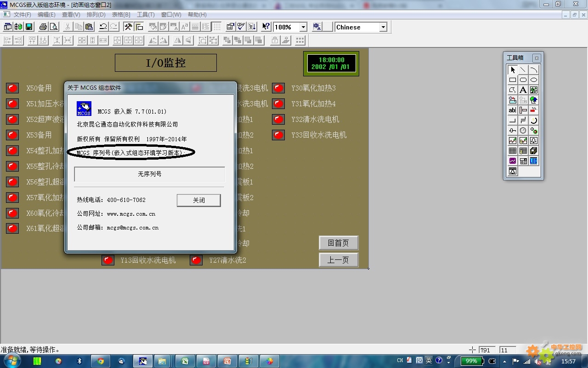
Task: Click the 回首页 button
Action: [x=338, y=243]
